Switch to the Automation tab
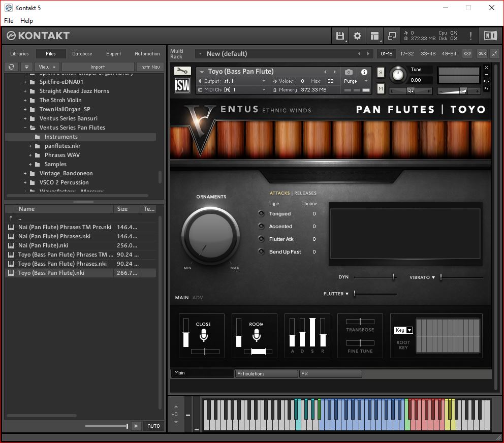 click(147, 54)
